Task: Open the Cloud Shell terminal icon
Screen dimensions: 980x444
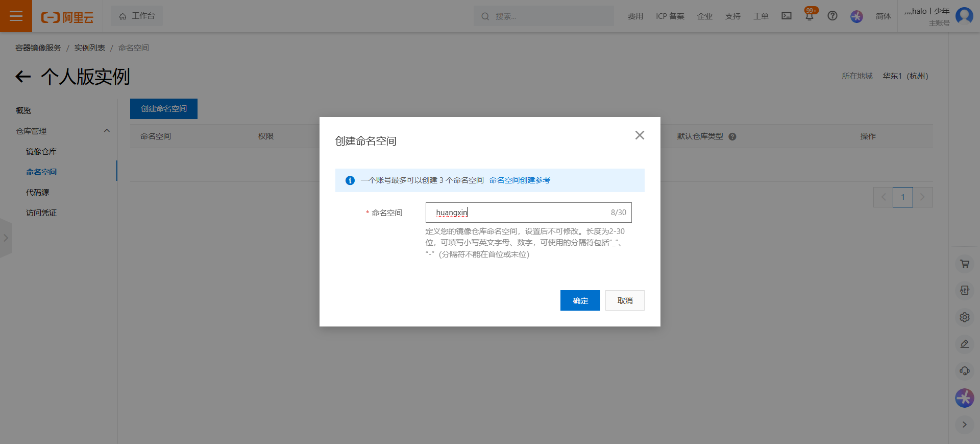Action: 787,16
